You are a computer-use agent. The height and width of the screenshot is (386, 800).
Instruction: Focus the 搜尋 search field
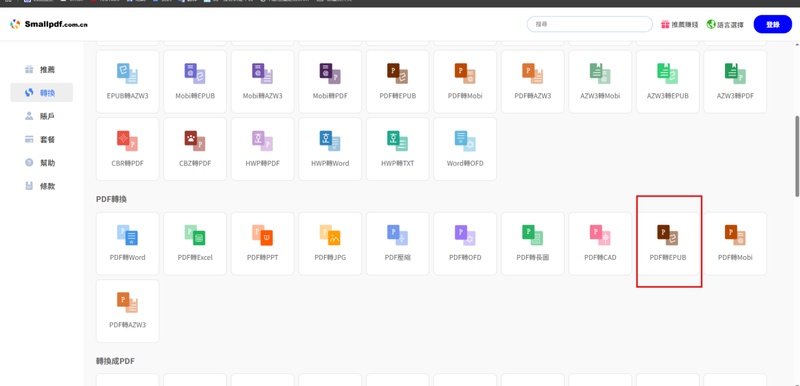[x=590, y=24]
